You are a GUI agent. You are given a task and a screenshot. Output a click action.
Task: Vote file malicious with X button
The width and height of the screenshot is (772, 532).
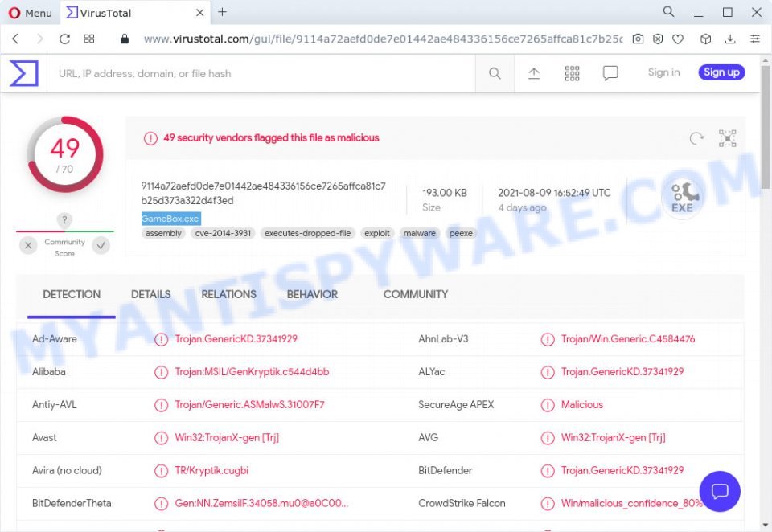click(x=28, y=245)
